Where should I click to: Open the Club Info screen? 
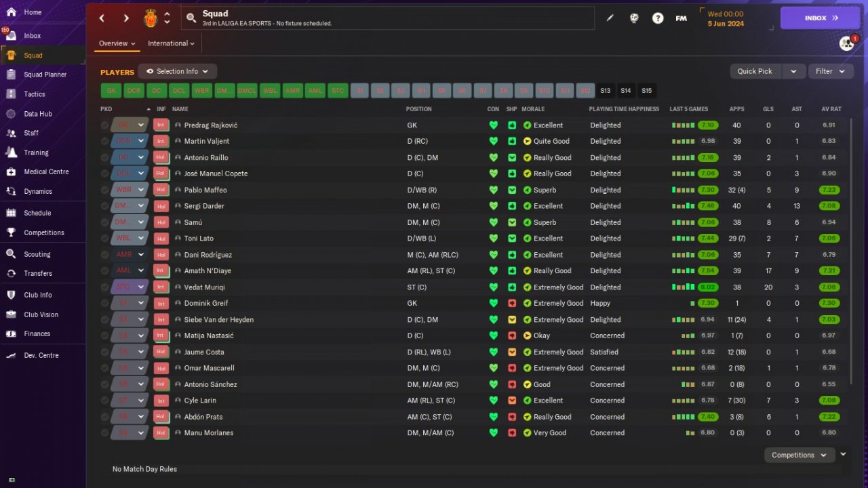click(x=38, y=295)
